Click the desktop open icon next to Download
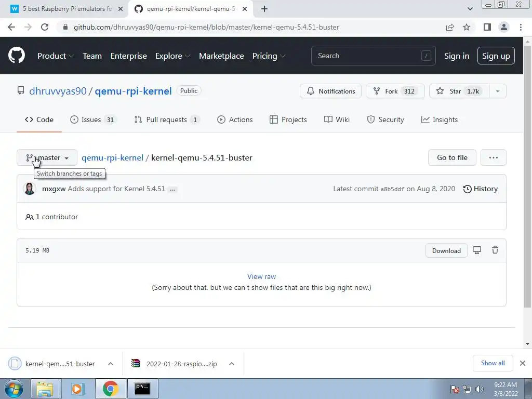The width and height of the screenshot is (532, 399). [477, 250]
